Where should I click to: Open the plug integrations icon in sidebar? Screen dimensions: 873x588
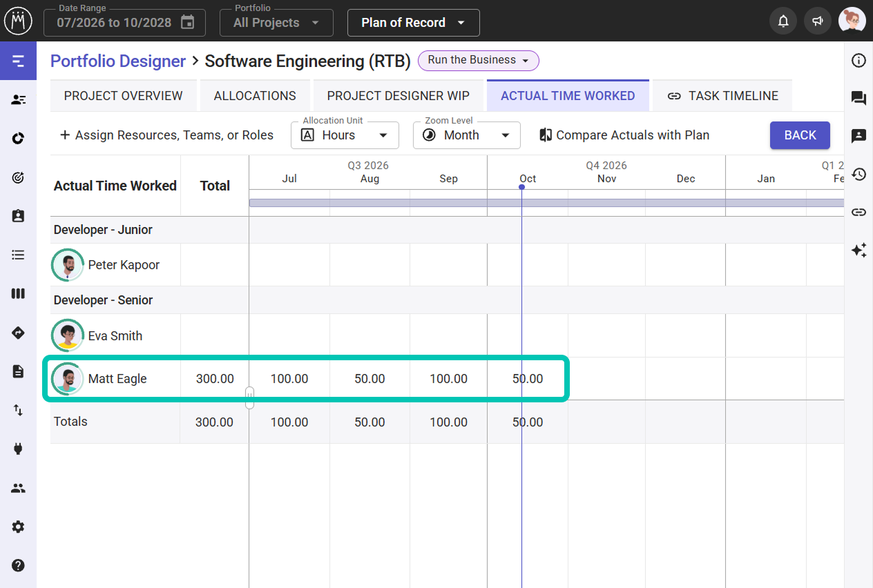[x=18, y=449]
